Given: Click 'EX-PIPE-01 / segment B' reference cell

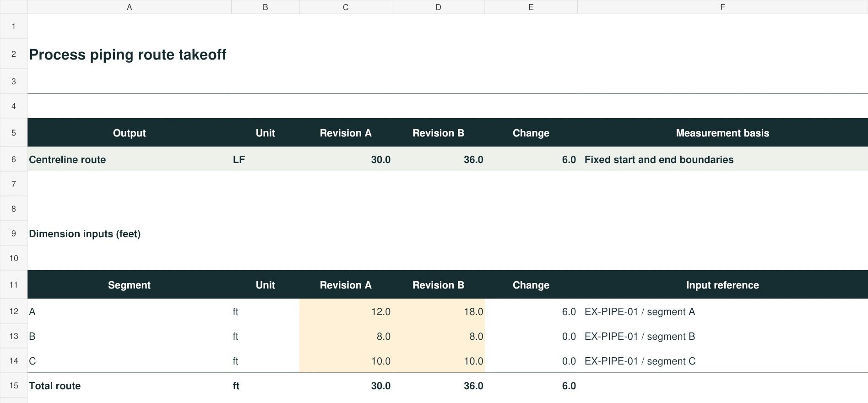Looking at the screenshot, I should [x=722, y=336].
